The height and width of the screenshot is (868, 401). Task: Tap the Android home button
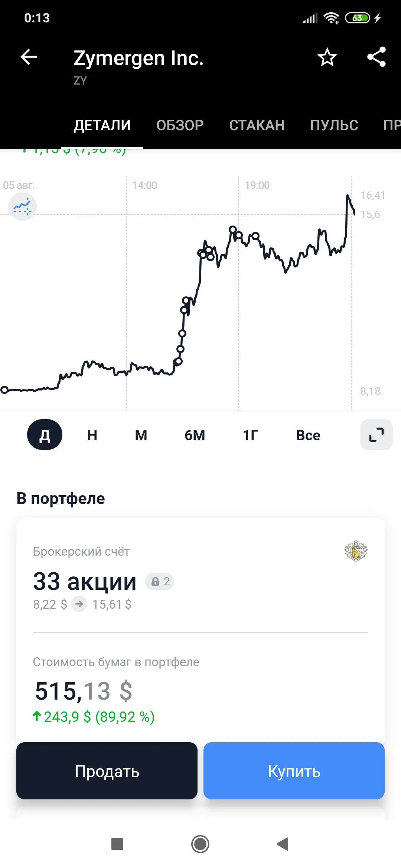(x=200, y=844)
